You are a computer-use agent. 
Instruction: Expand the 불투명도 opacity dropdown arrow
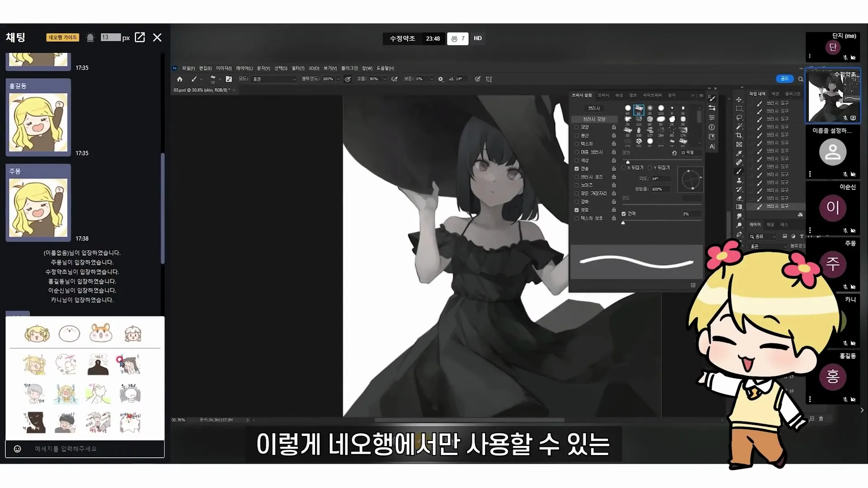pyautogui.click(x=338, y=79)
